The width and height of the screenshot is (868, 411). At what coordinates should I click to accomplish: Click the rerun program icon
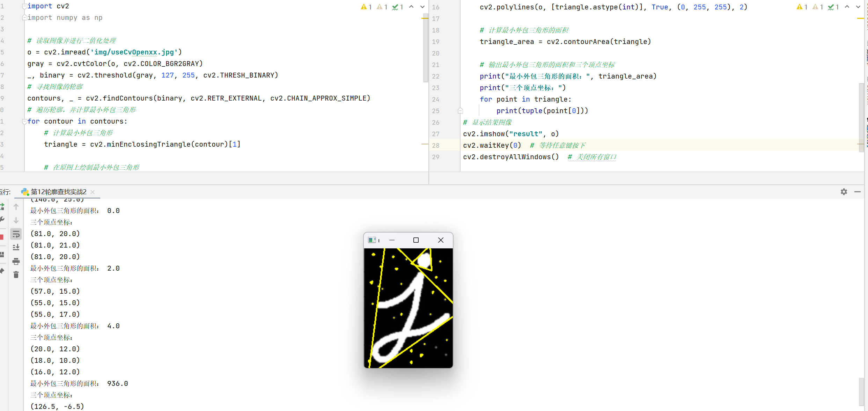pyautogui.click(x=2, y=207)
